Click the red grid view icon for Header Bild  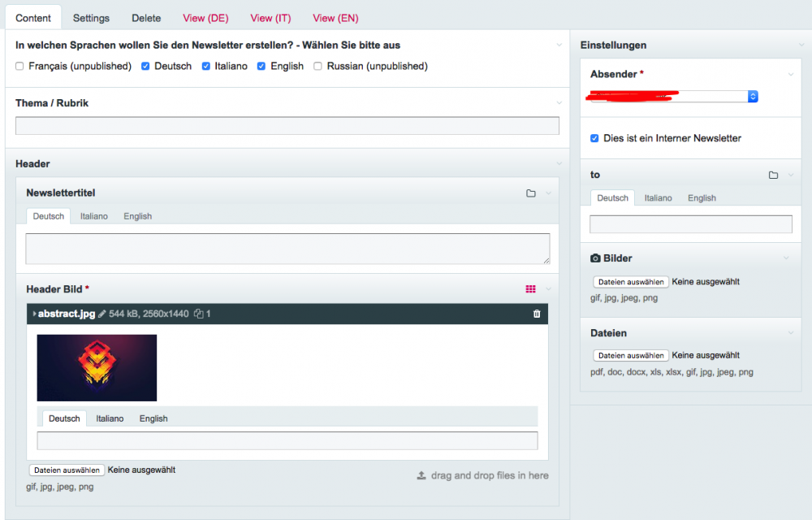[530, 289]
